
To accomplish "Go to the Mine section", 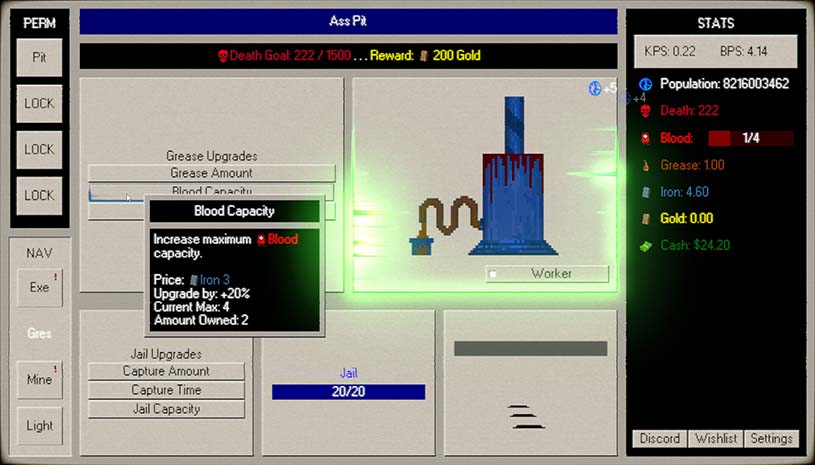I will click(x=40, y=380).
